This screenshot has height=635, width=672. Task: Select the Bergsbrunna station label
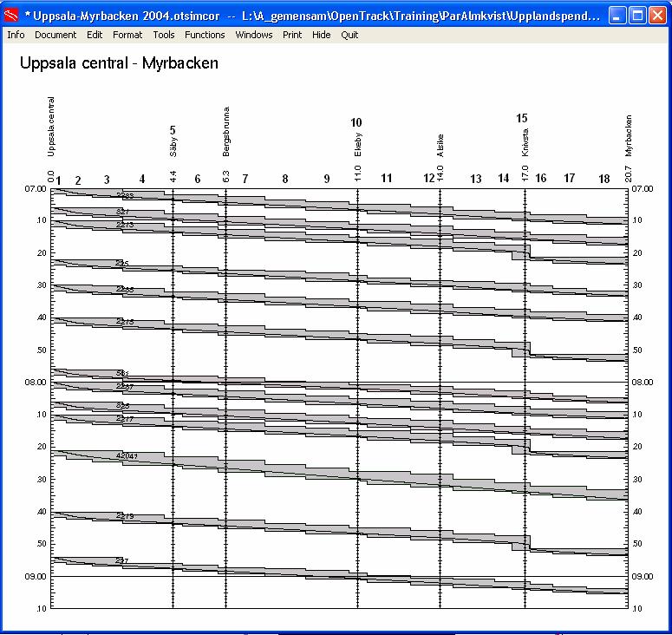(226, 132)
